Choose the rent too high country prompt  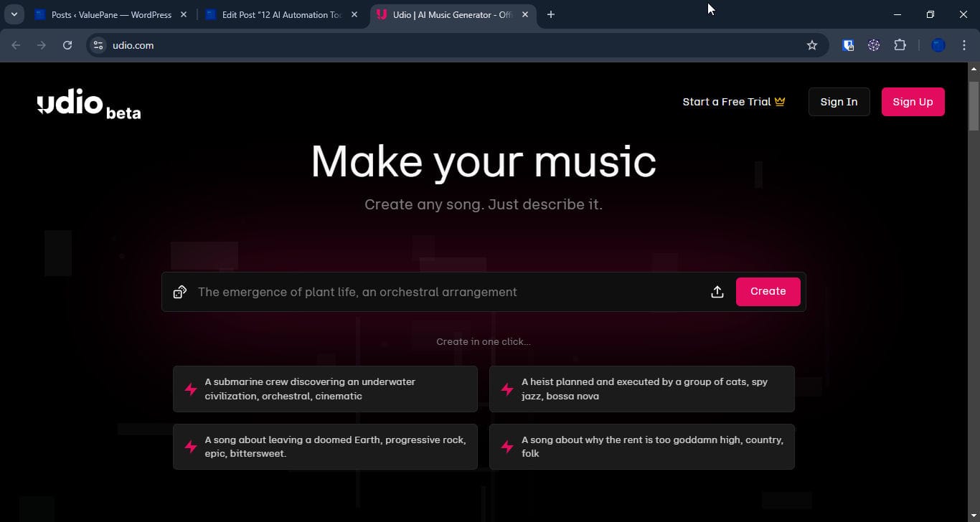pos(642,447)
